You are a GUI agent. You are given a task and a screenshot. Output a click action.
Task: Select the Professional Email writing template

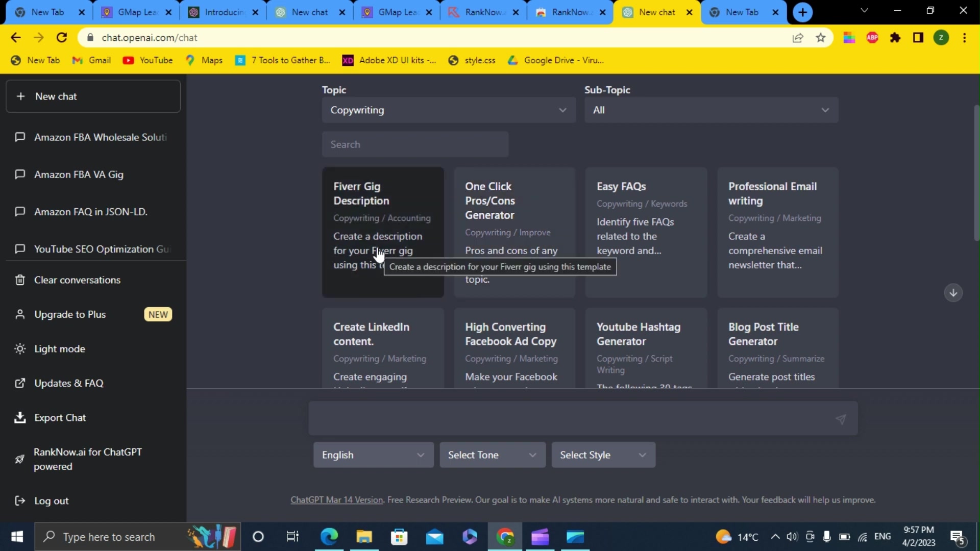(778, 233)
